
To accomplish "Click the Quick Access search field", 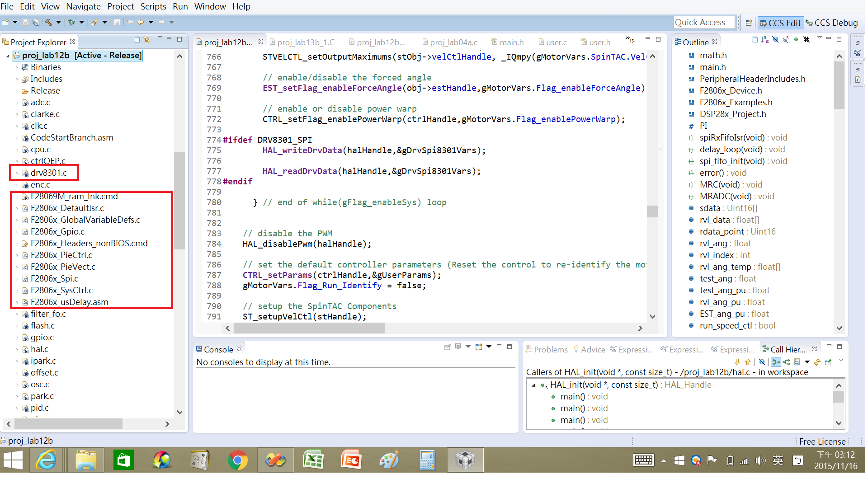I will (704, 23).
